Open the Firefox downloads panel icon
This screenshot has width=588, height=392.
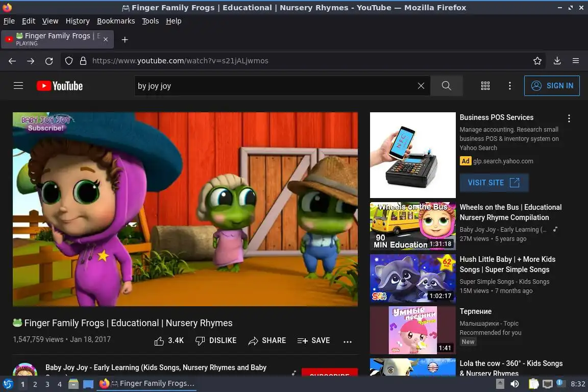557,61
